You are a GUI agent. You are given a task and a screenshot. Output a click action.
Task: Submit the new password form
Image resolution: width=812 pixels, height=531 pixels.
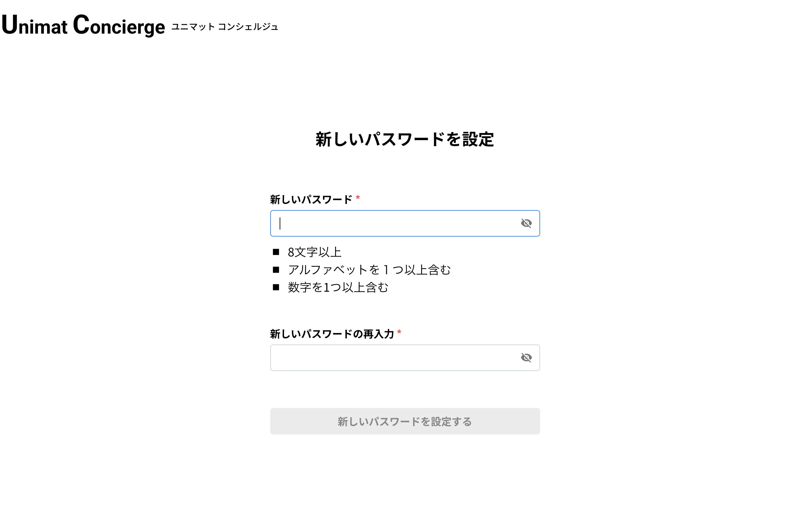[x=404, y=421]
